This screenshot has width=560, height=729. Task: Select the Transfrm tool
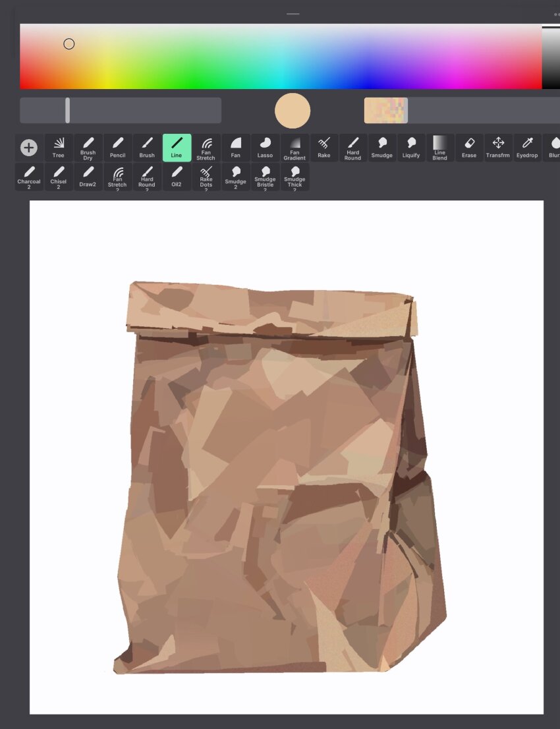pyautogui.click(x=498, y=148)
